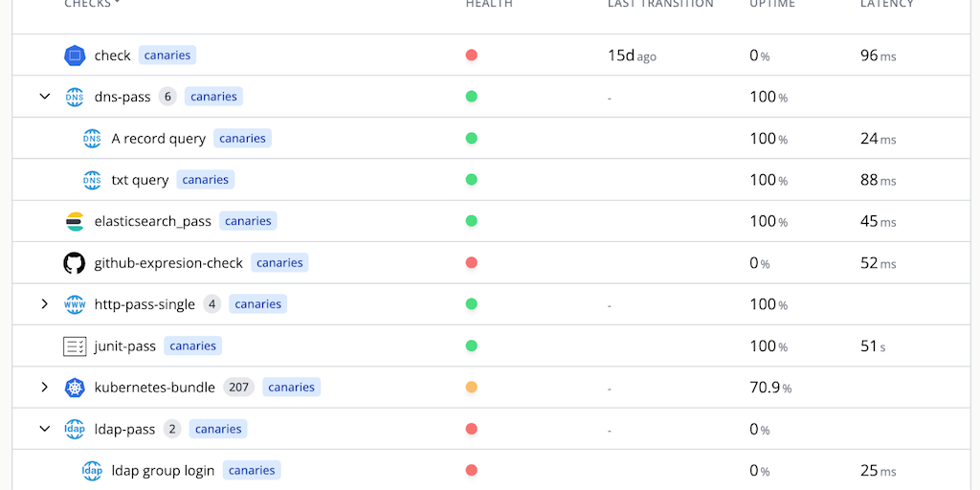This screenshot has height=490, width=980.
Task: Click the Elasticsearch logo icon
Action: [75, 221]
